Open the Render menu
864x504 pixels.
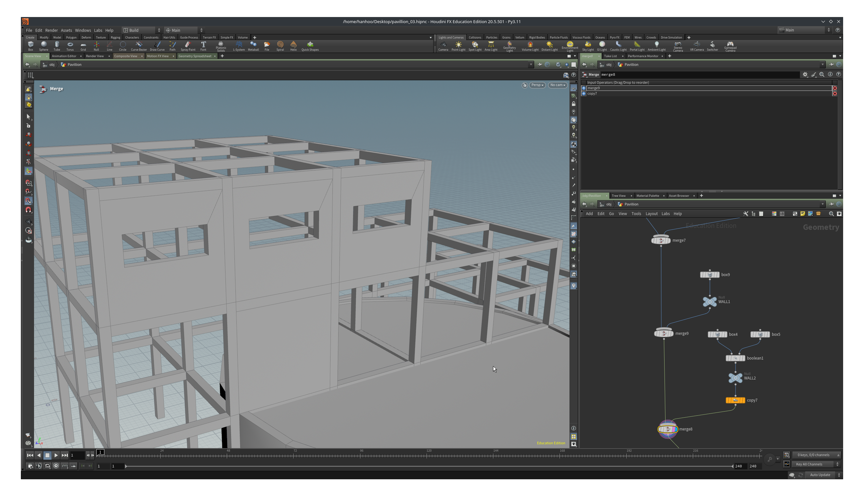coord(52,30)
